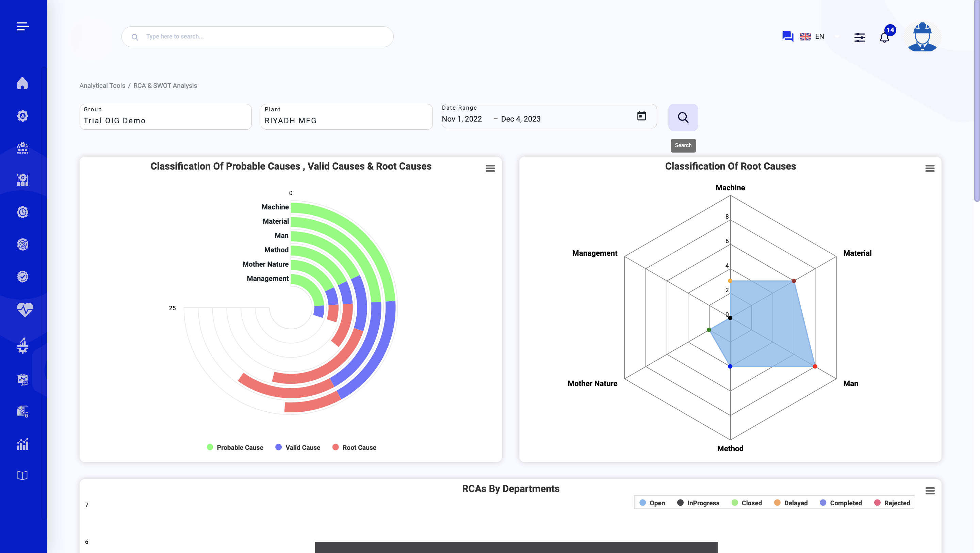Click the Machine orange point on radar chart
The image size is (980, 553).
(x=730, y=281)
